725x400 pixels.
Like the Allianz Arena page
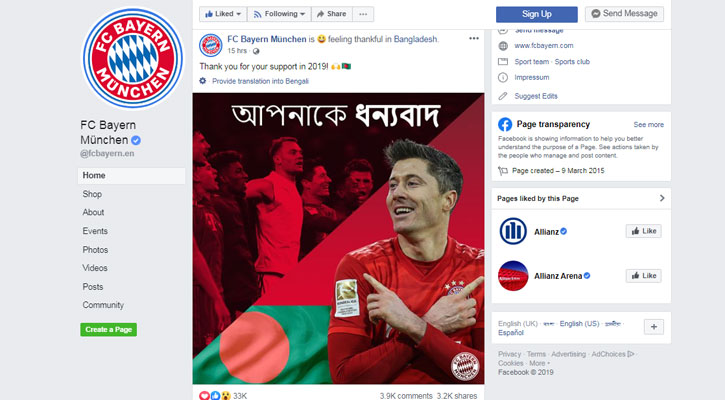point(644,276)
